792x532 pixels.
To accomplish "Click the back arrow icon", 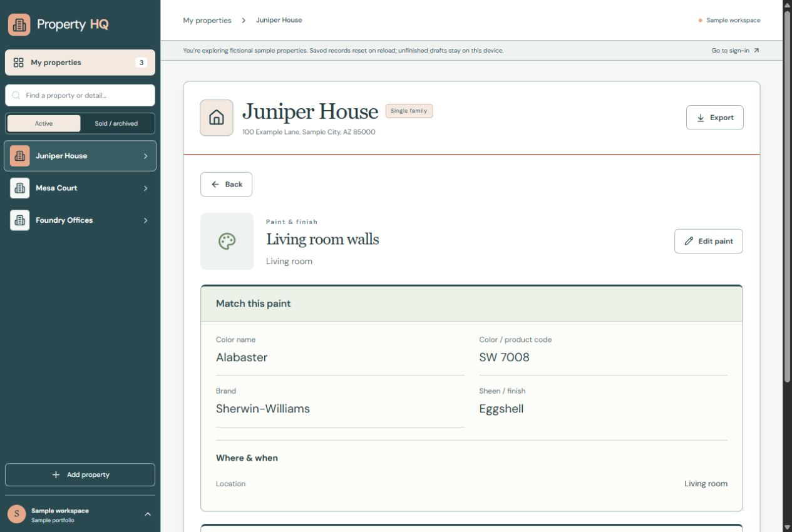I will [215, 185].
